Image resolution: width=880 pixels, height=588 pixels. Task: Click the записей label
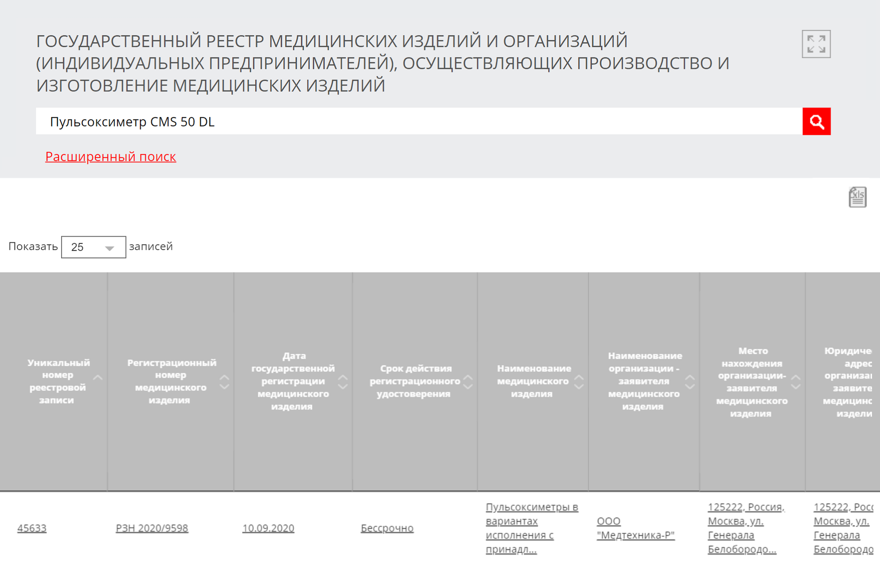tap(151, 246)
